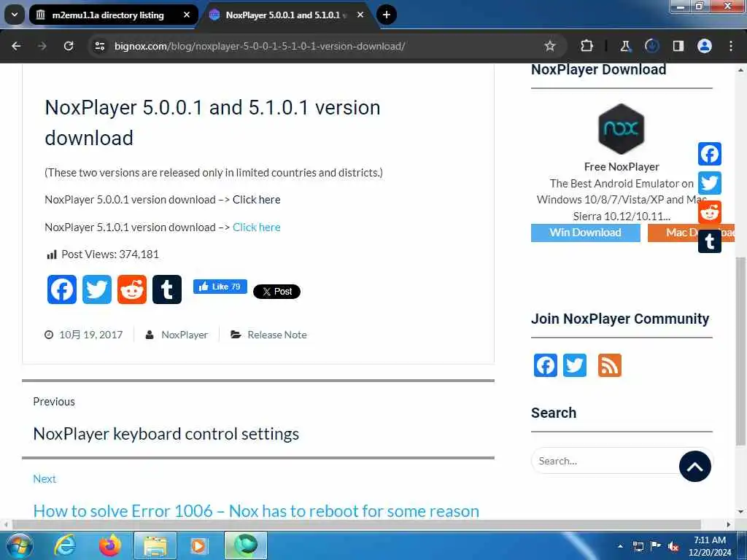Open Chrome extensions puzzle icon

pos(587,46)
